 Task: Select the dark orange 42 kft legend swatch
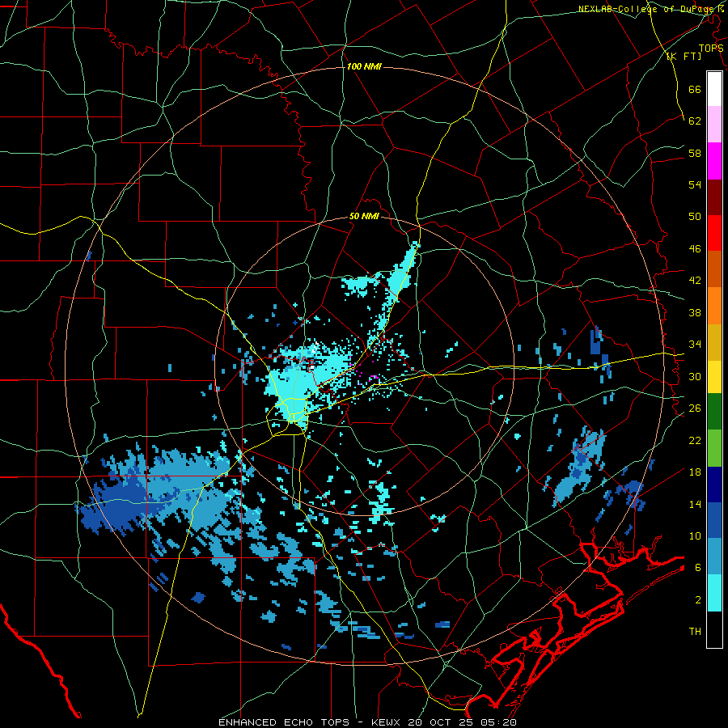[714, 269]
